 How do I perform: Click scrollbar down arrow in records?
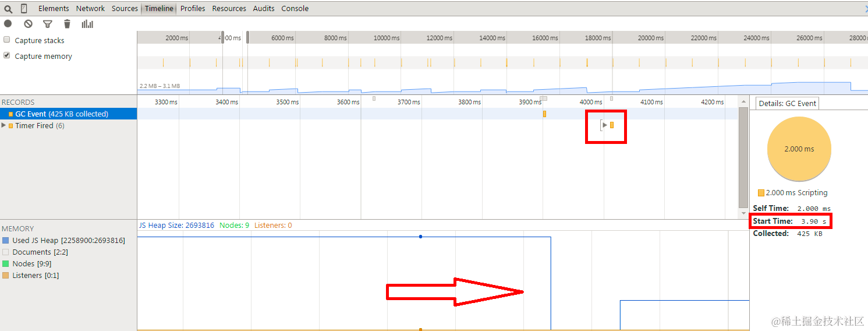(x=743, y=213)
